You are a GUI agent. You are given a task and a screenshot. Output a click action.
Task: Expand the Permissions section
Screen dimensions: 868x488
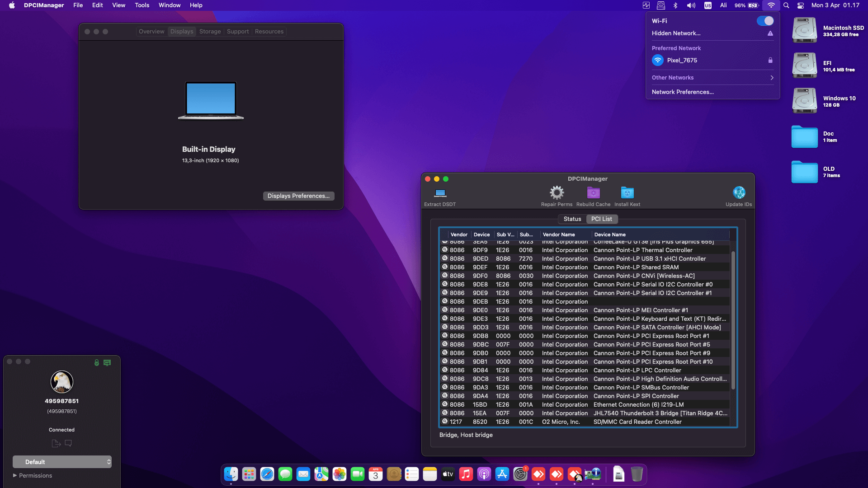point(32,475)
